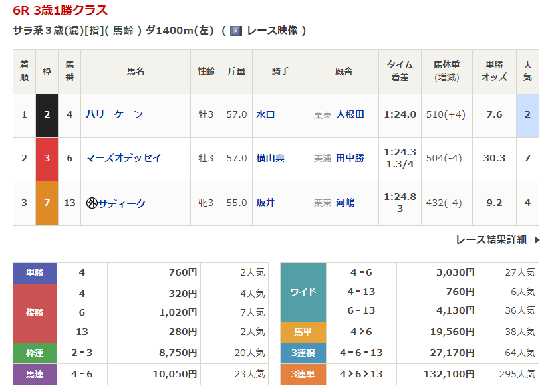Open jockey 水口 page
The height and width of the screenshot is (392, 550).
pos(266,114)
